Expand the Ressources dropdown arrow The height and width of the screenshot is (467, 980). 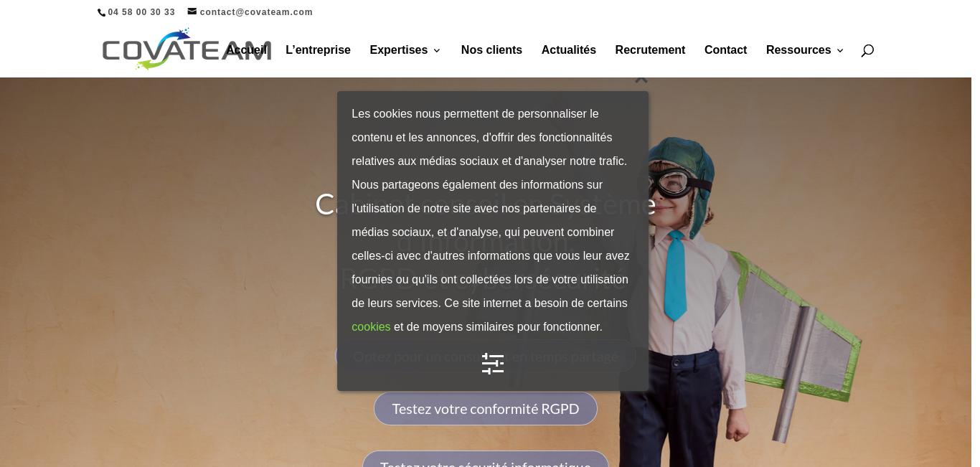tap(840, 50)
